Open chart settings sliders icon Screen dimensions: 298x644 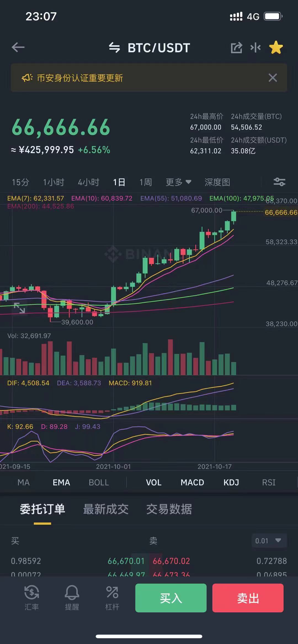tap(279, 182)
